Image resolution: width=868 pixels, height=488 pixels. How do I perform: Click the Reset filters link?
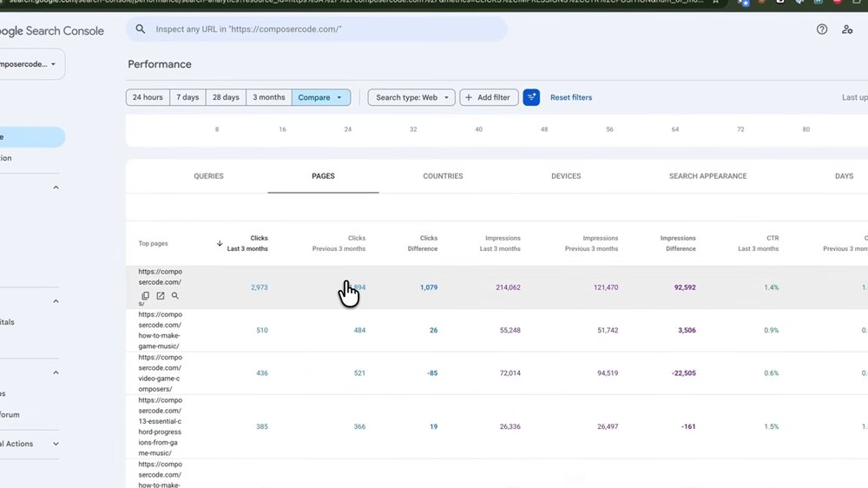[571, 97]
